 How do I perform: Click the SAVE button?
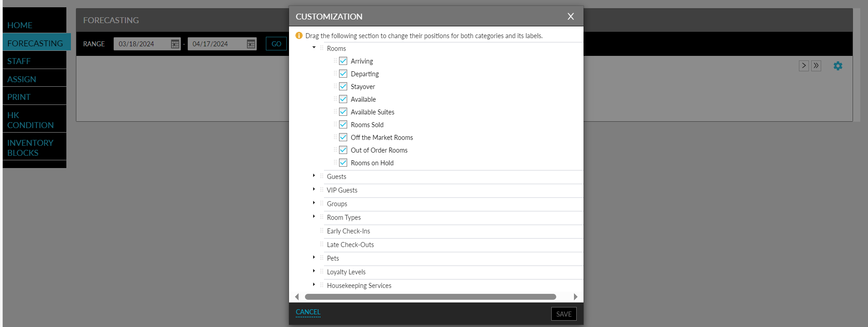tap(563, 313)
